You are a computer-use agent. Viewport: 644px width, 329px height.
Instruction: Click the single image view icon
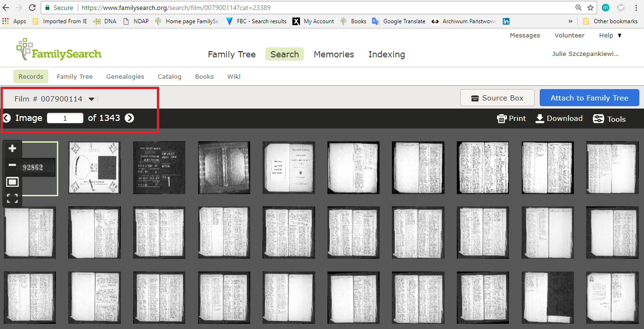[12, 182]
